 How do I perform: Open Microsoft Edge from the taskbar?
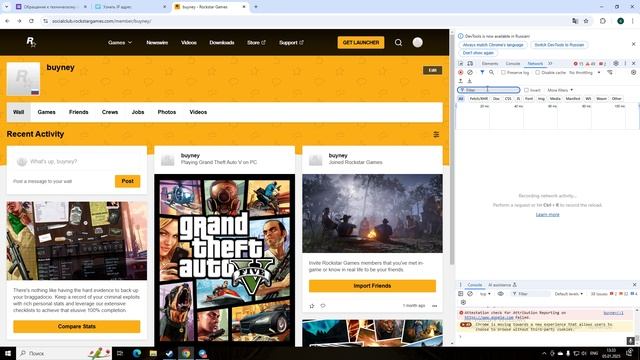[x=136, y=353]
